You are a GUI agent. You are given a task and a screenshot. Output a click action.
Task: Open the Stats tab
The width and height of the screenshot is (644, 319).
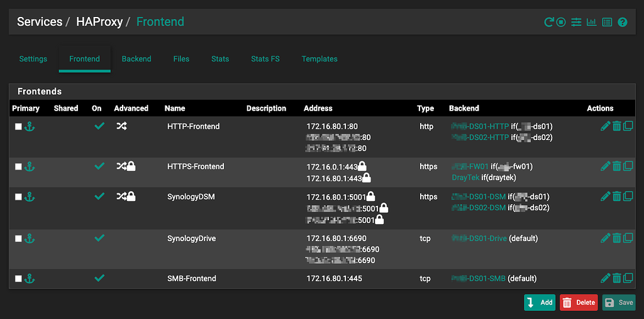[x=220, y=59]
